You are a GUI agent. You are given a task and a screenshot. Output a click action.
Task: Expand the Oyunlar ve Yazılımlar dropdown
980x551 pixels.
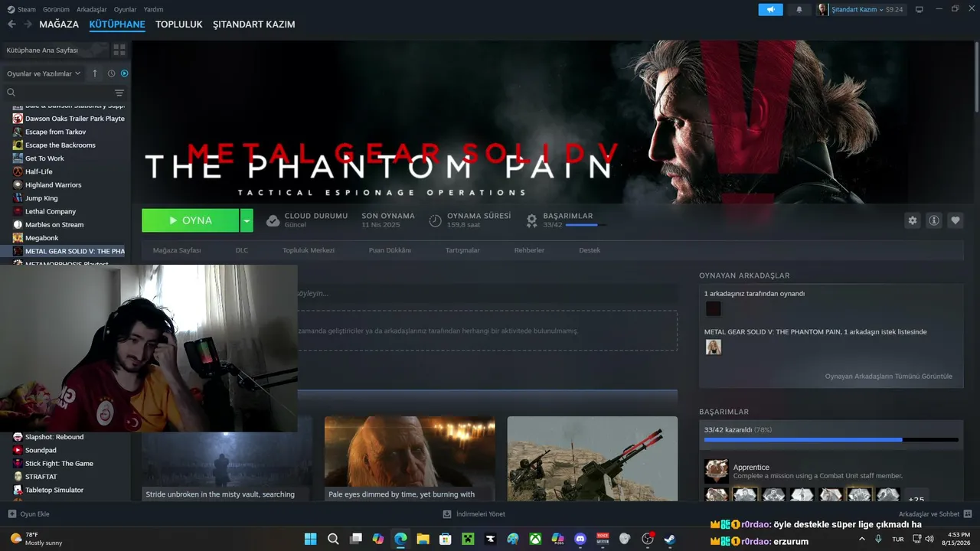(x=44, y=73)
